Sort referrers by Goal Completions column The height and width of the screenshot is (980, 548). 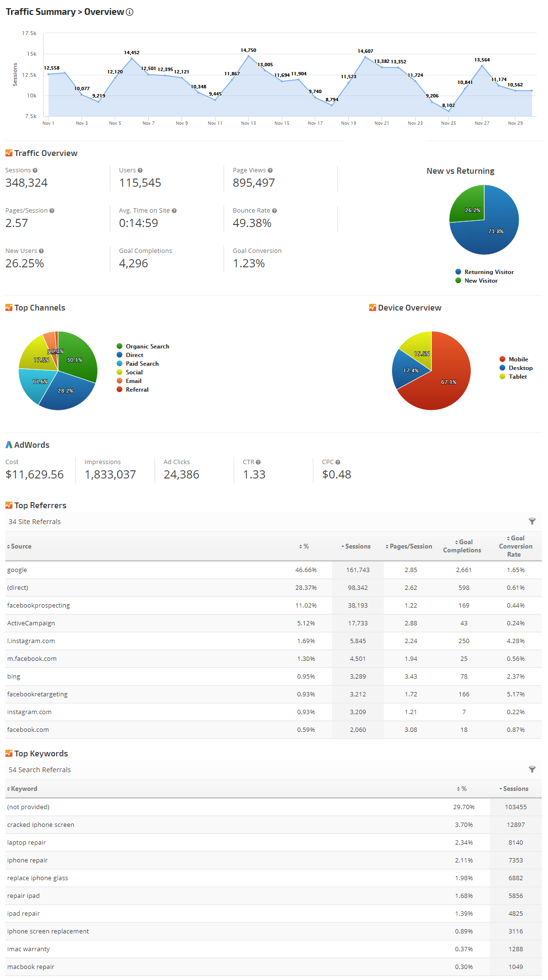(462, 546)
